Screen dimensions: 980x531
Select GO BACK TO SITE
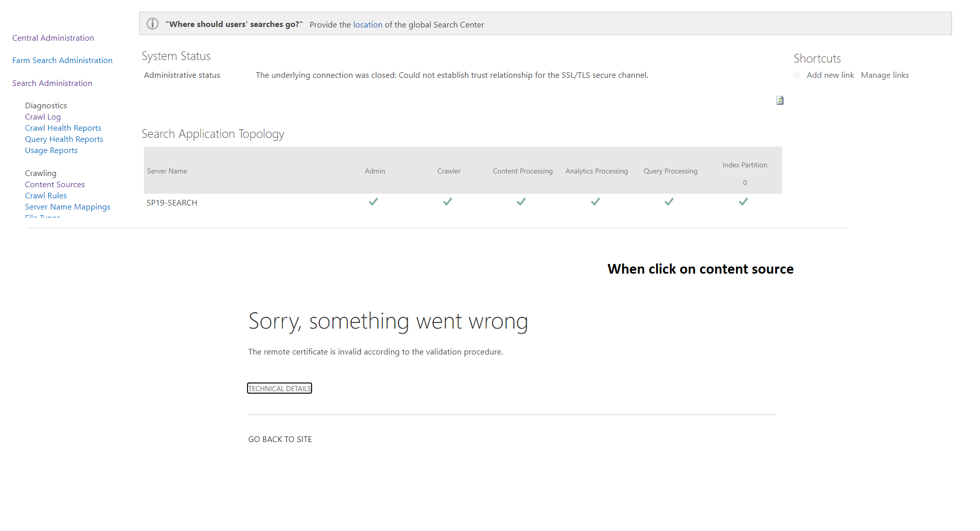click(x=280, y=439)
